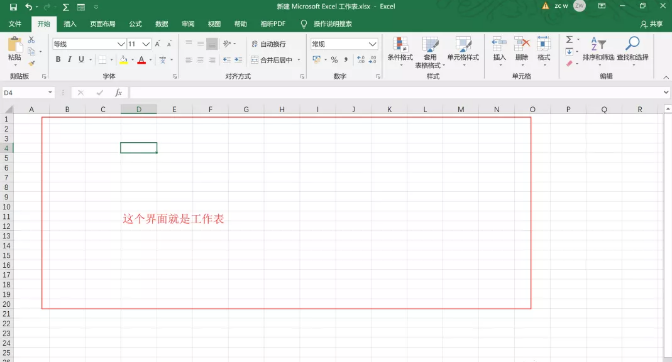Toggle italic formatting
The width and height of the screenshot is (672, 362).
[69, 60]
